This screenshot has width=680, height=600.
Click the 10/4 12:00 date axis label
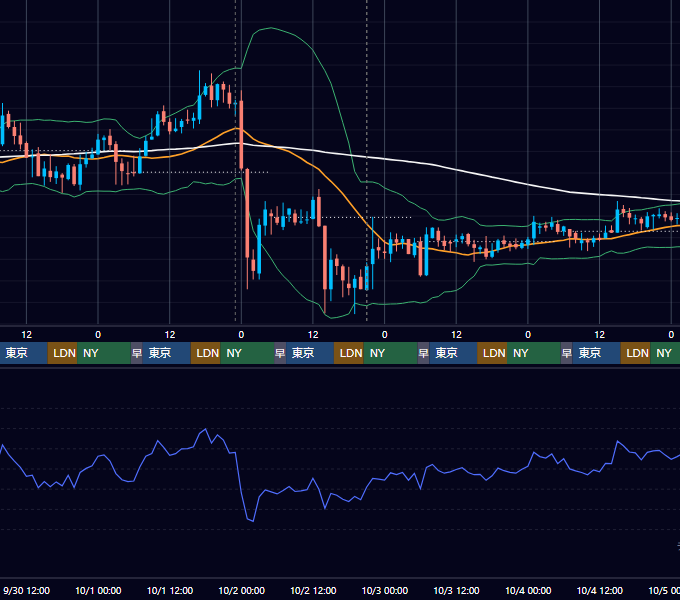[600, 590]
